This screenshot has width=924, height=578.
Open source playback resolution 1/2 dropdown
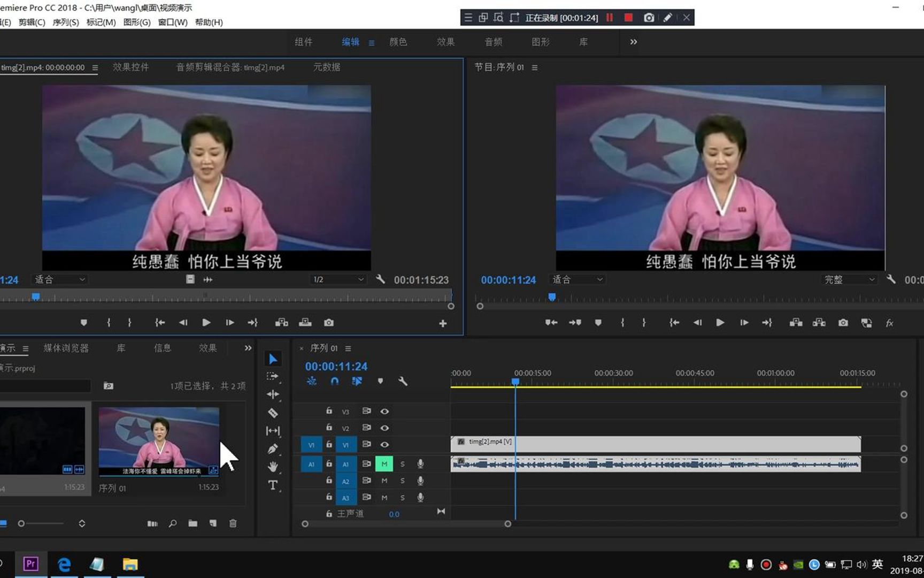pyautogui.click(x=338, y=279)
